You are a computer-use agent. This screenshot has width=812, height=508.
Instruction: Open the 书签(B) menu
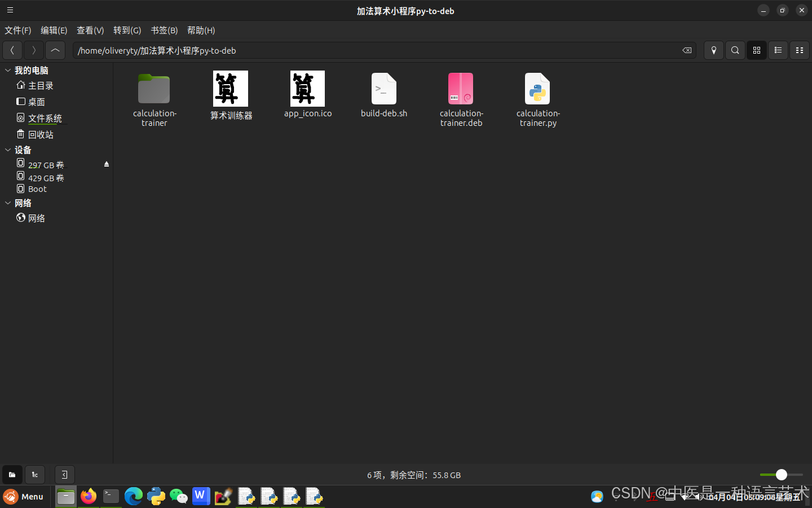point(164,30)
